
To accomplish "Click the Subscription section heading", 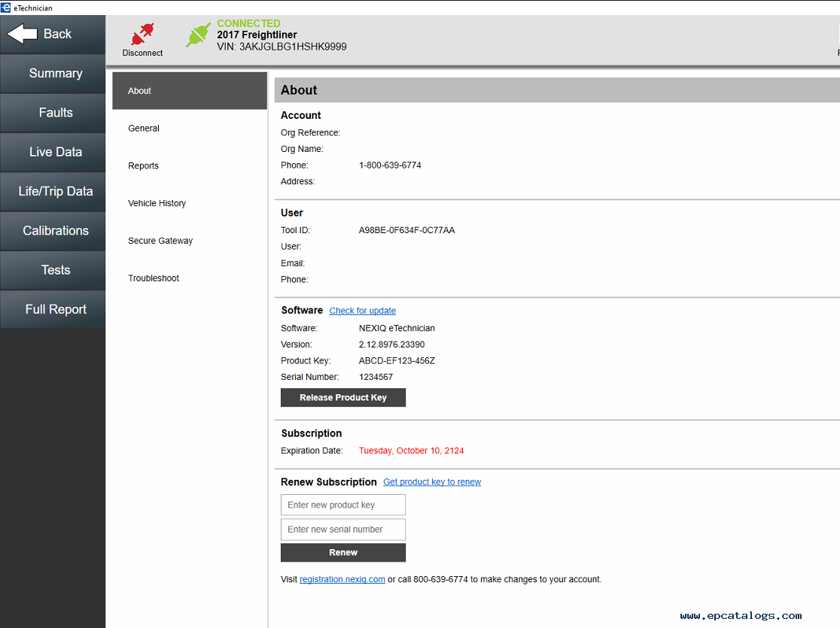I will [x=312, y=434].
